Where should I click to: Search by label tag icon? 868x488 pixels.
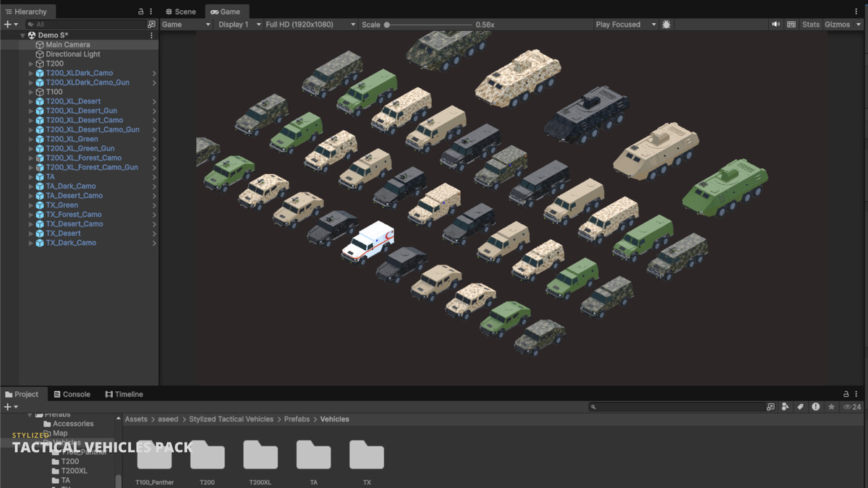[x=801, y=407]
